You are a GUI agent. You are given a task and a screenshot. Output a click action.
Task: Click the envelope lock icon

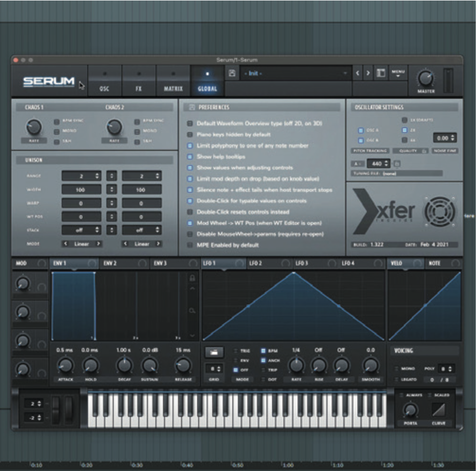click(x=192, y=277)
